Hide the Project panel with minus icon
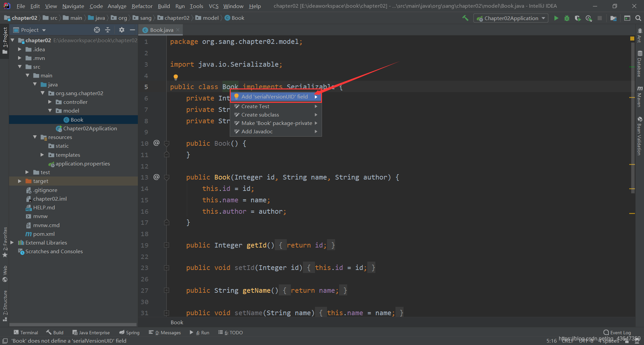Image resolution: width=644 pixels, height=345 pixels. pos(132,30)
